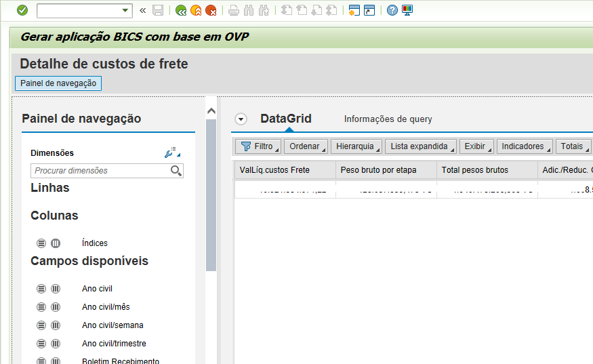Viewport: 593px width, 364px height.
Task: Collapse the command field with double chevron
Action: [x=142, y=11]
